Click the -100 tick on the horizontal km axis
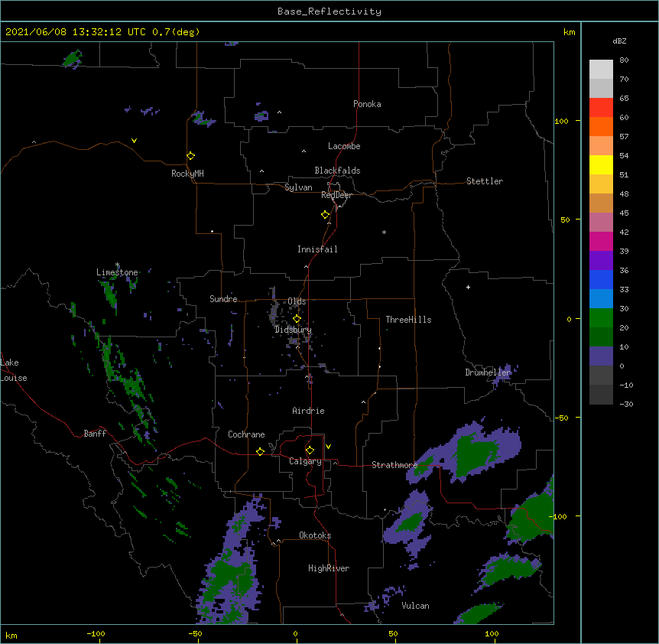This screenshot has height=644, width=659. 96,633
